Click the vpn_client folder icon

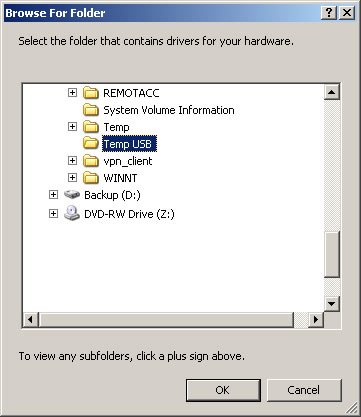91,161
